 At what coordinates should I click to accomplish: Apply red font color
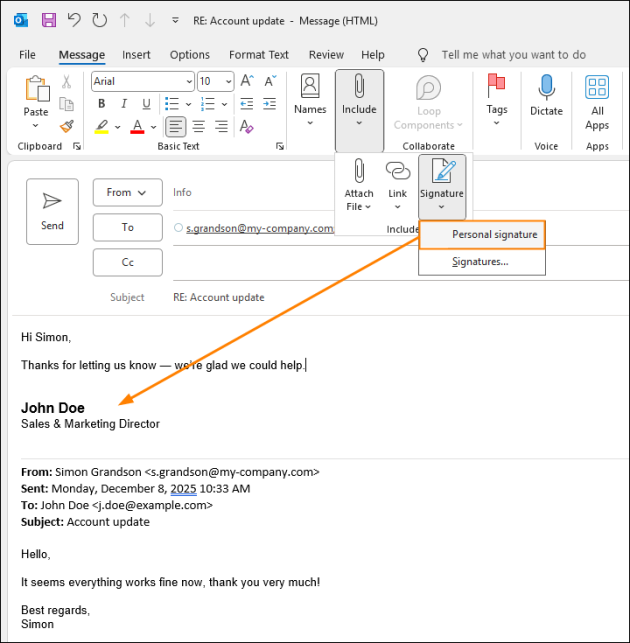pos(137,127)
